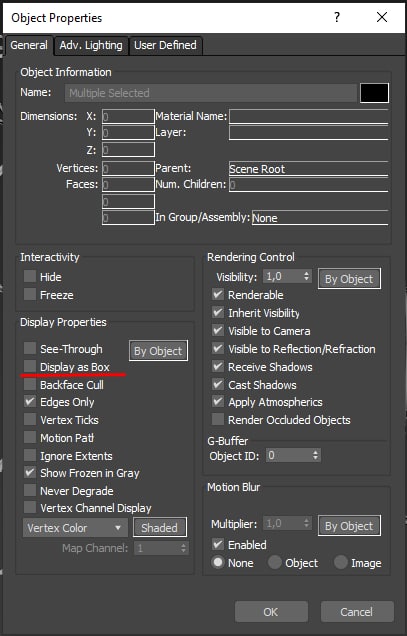Screen dimensions: 407x636
Task: Enable Display as Box checkbox
Action: pos(30,366)
